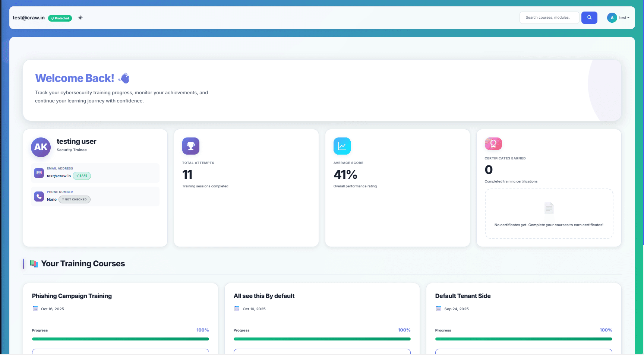
Task: Click the certificate icon above Certificates Earned
Action: (493, 144)
